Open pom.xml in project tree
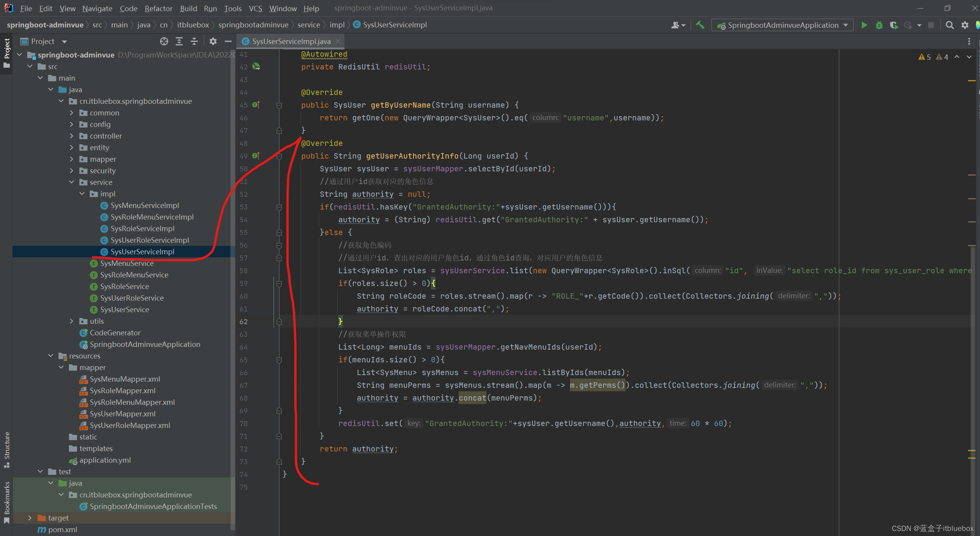 pyautogui.click(x=63, y=529)
